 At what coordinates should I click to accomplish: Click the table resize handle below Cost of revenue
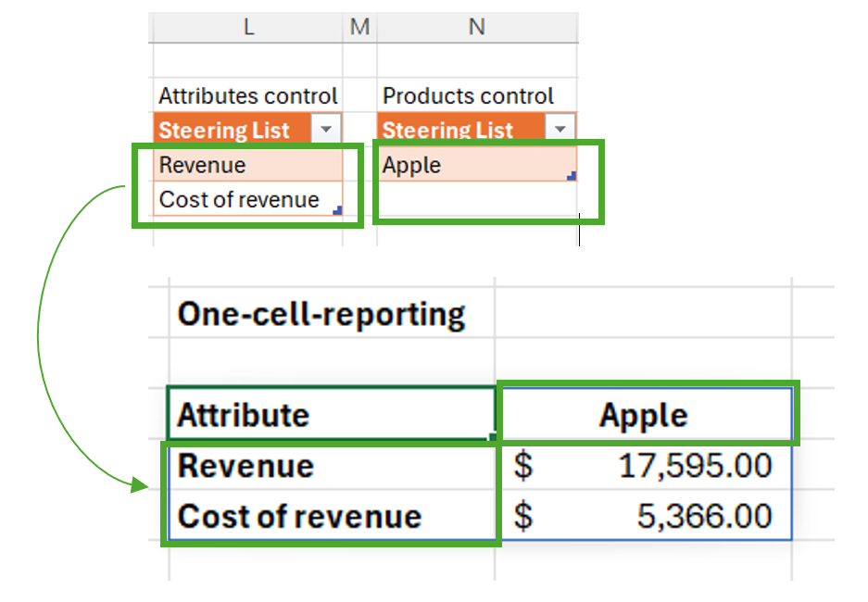tap(337, 211)
